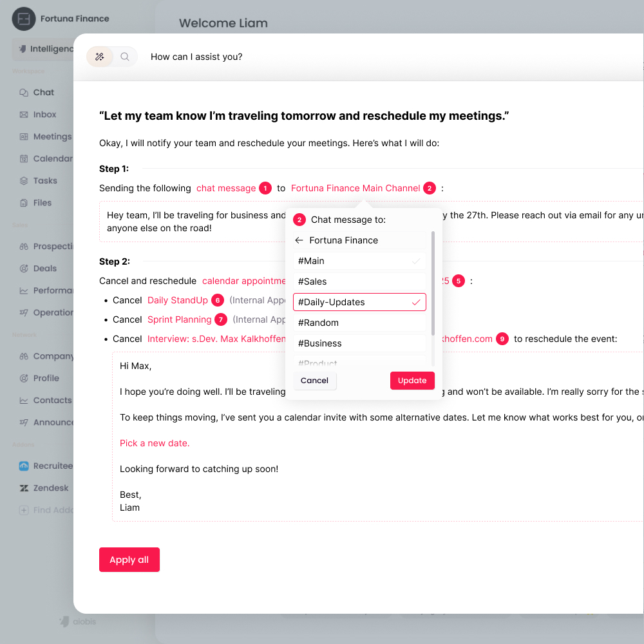Click the Meetings sidebar icon
644x644 pixels.
click(24, 137)
